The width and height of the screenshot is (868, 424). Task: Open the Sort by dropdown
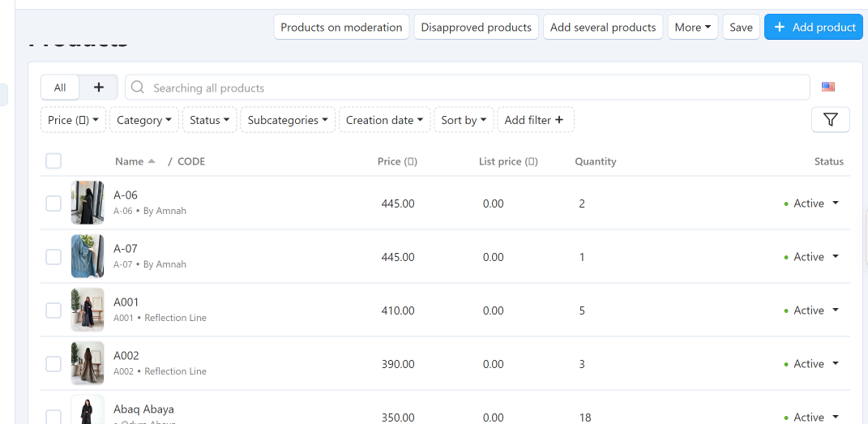(464, 119)
